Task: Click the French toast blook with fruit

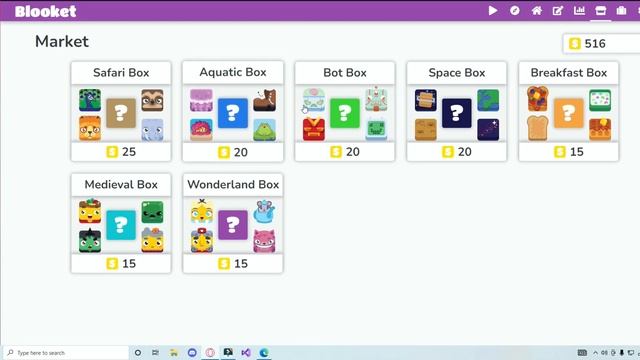Action: [x=538, y=98]
